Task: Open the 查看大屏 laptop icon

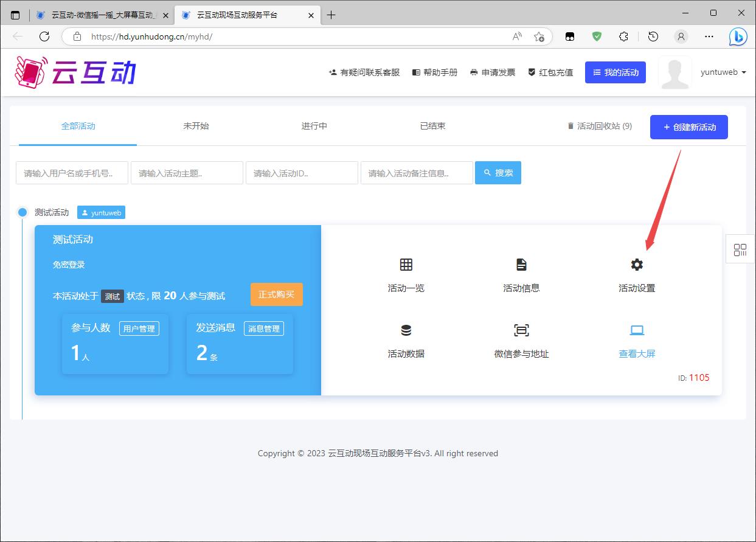Action: (637, 330)
